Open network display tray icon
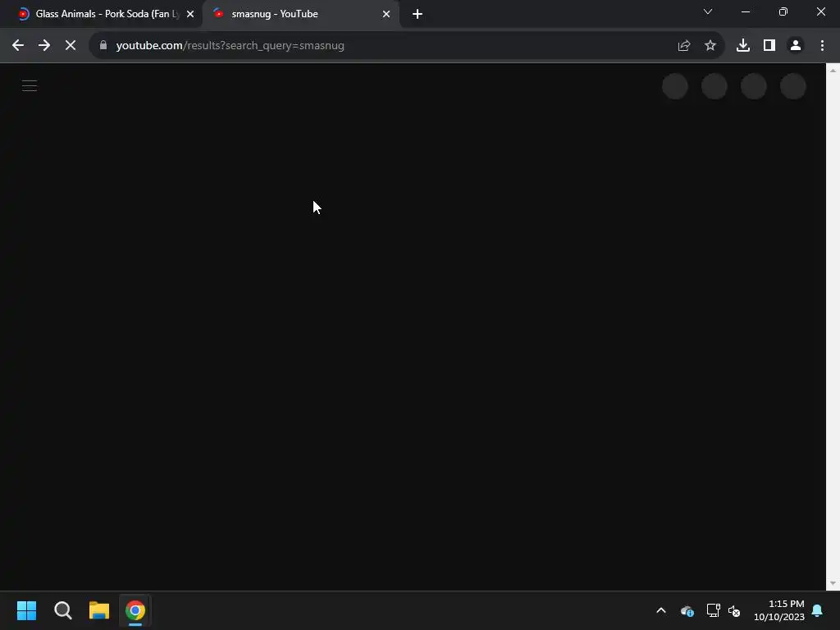Screen dimensions: 840x630 713,610
